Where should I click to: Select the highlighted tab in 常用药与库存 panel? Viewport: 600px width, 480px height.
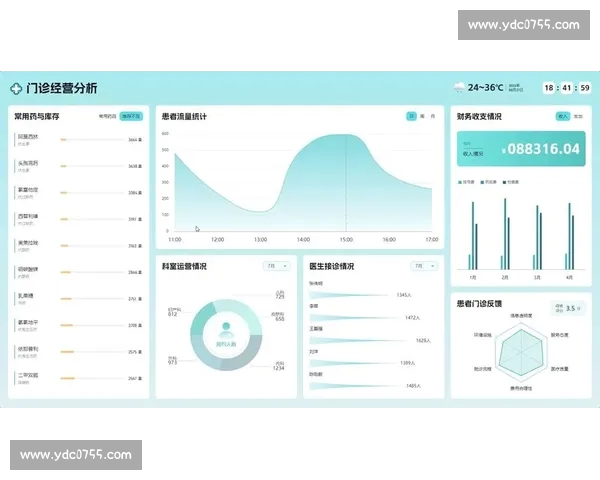131,116
